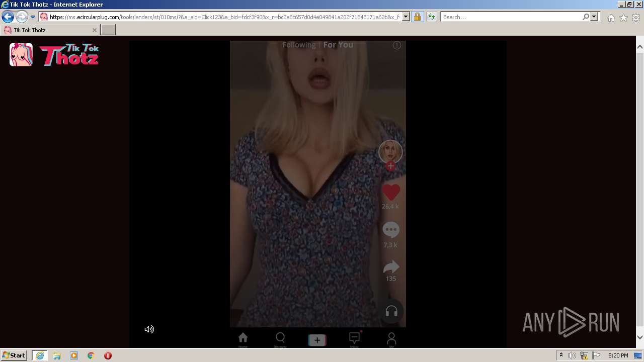Open Internet Explorer in taskbar
Viewport: 644px width, 362px height.
pyautogui.click(x=40, y=355)
